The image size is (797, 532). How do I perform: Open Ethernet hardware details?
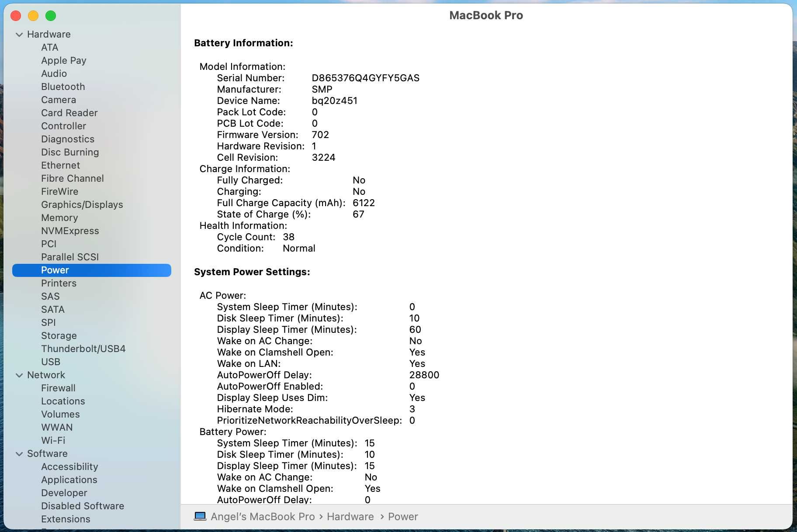(61, 165)
